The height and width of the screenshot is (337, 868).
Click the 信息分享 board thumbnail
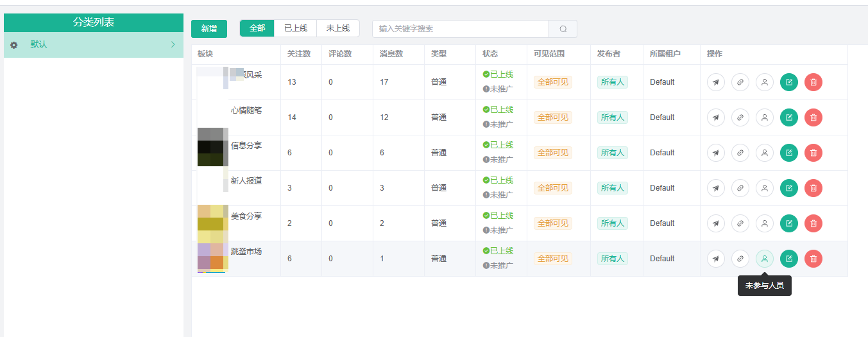[213, 148]
